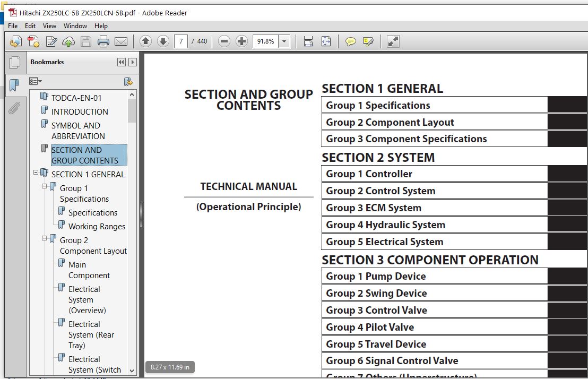Select SECTION AND GROUP CONTENTS bookmark

point(89,155)
